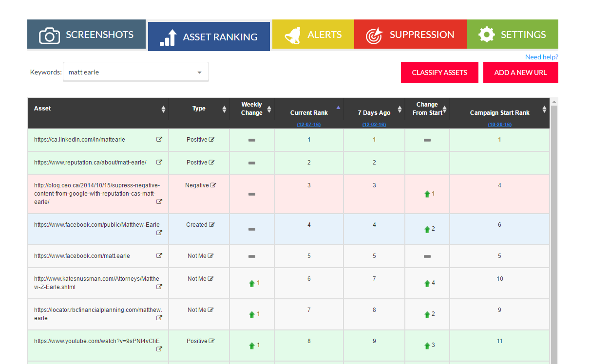Click the table's vertical scrollbar

553,234
